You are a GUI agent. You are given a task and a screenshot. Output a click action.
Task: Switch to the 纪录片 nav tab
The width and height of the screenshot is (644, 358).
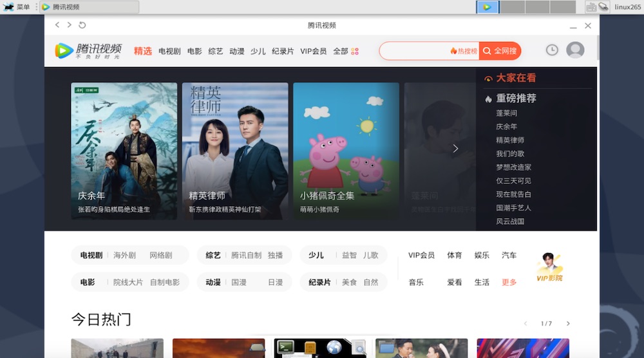[283, 52]
